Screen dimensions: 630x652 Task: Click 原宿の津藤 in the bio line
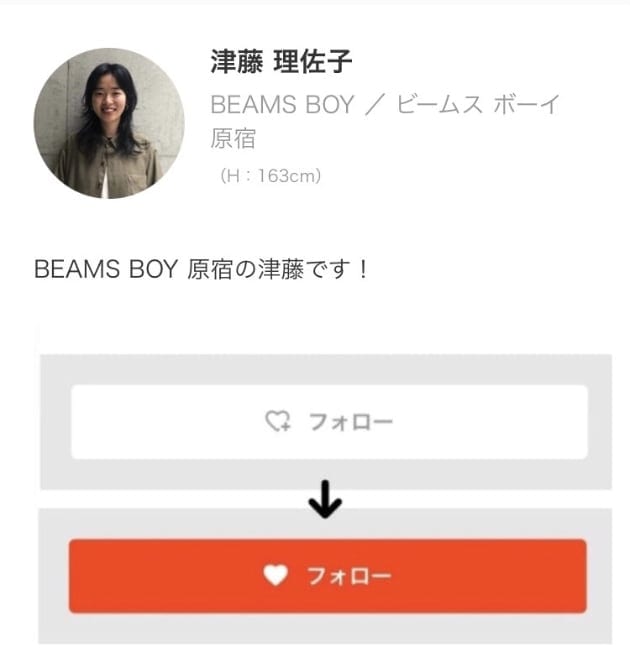(x=245, y=269)
